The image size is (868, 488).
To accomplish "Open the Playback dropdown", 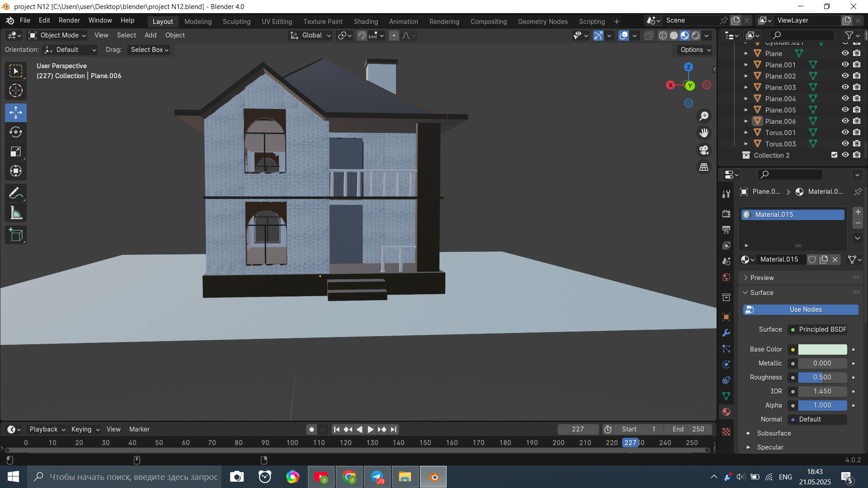I will (47, 429).
